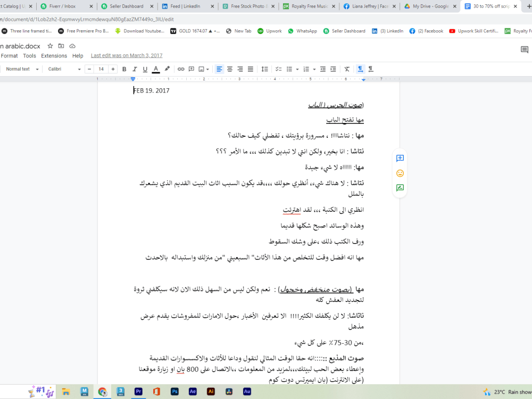Open the highlight color tool

click(167, 69)
